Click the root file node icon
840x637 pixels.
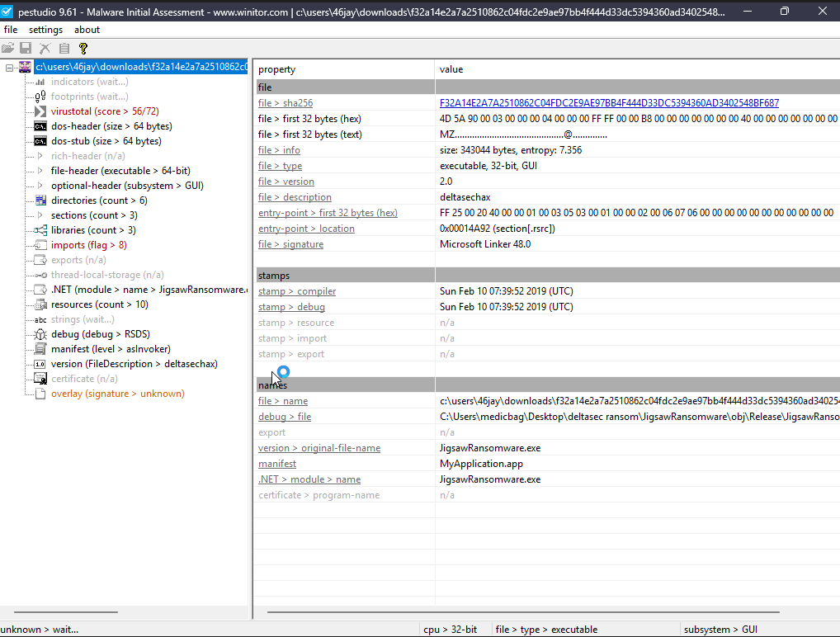[26, 67]
